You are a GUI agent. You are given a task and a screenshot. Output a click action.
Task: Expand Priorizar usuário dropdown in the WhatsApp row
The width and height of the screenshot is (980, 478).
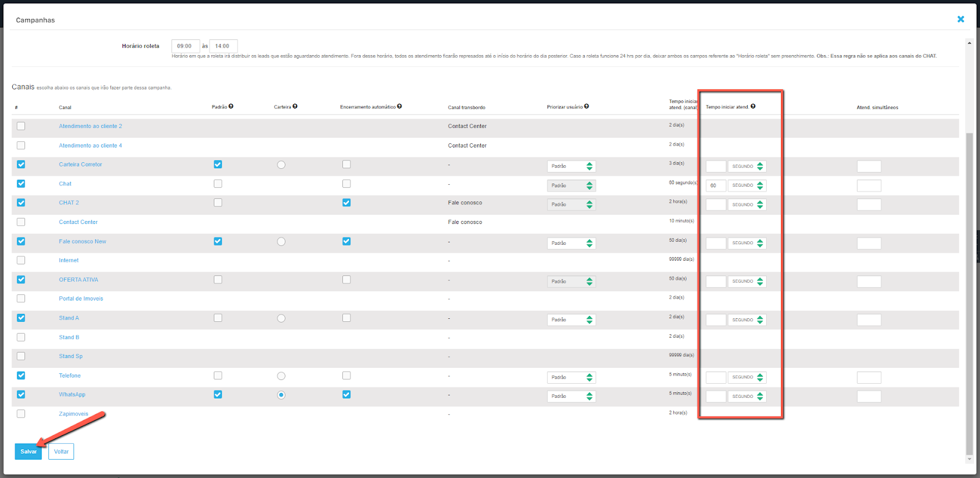click(571, 397)
